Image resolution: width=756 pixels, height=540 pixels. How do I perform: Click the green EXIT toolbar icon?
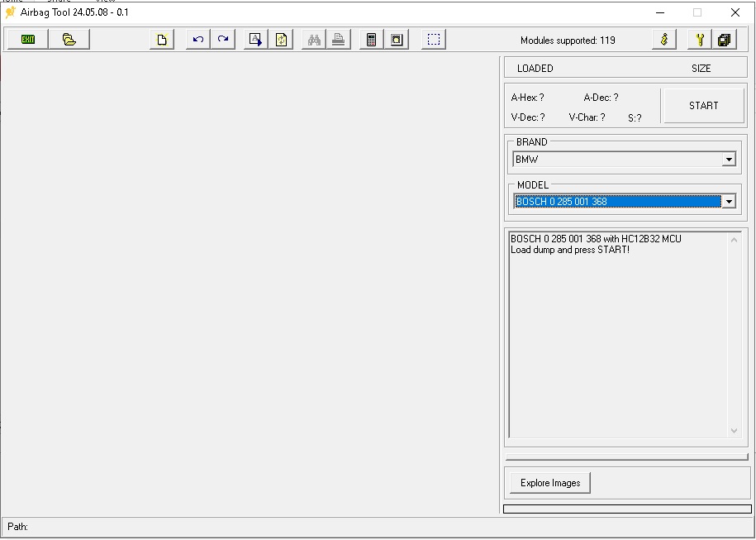pyautogui.click(x=27, y=40)
